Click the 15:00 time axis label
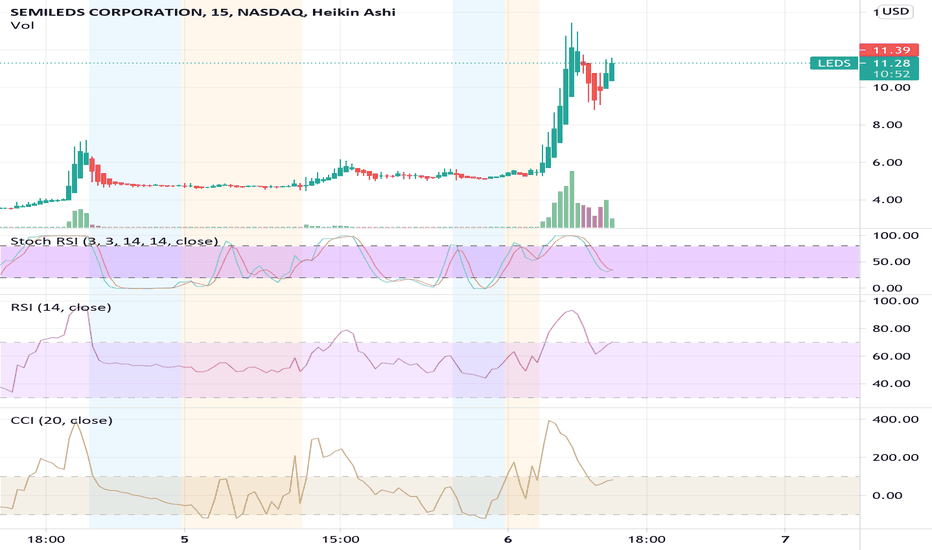Viewport: 932px width, 550px height. [x=341, y=539]
